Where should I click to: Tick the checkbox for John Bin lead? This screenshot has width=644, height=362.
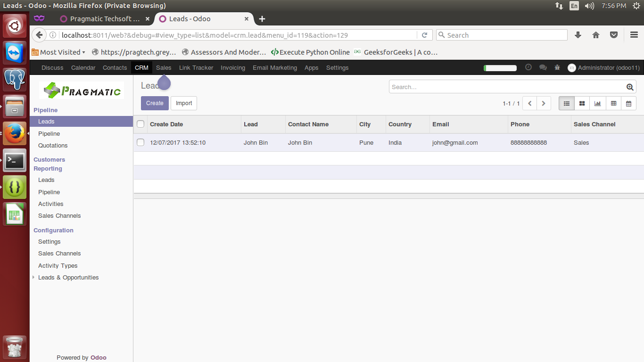[x=140, y=142]
